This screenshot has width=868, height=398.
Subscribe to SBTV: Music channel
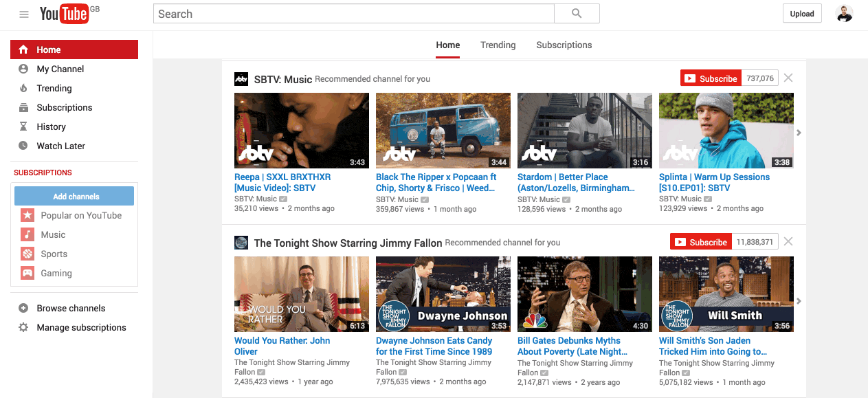(711, 78)
